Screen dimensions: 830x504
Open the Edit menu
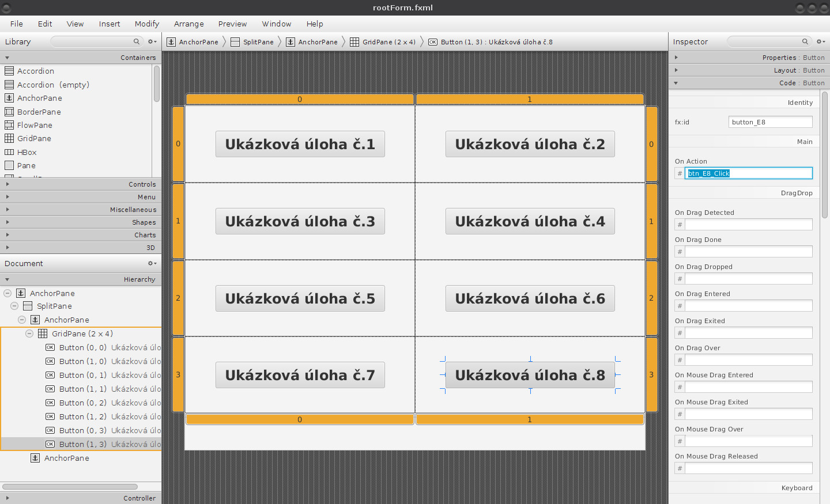click(x=45, y=24)
